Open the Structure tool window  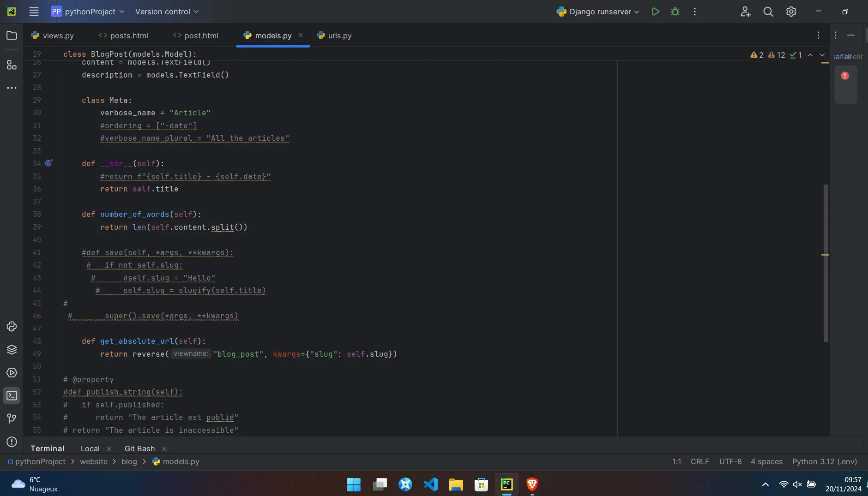[x=12, y=65]
